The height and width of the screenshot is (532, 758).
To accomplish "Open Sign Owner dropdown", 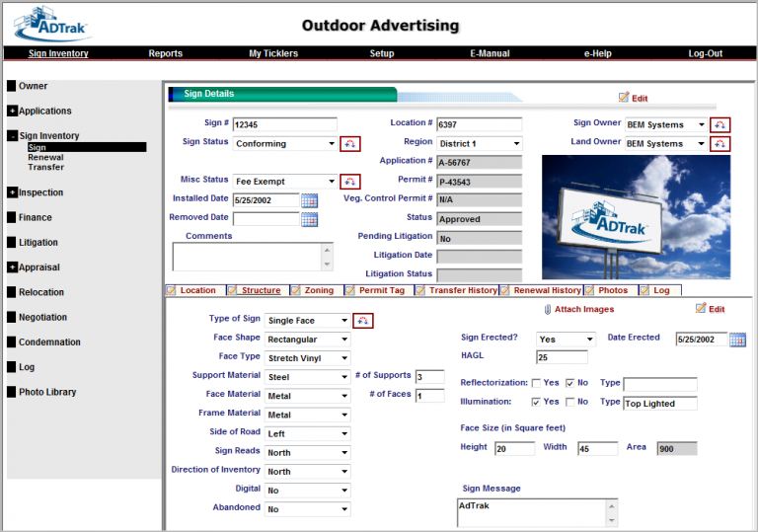I will coord(665,124).
